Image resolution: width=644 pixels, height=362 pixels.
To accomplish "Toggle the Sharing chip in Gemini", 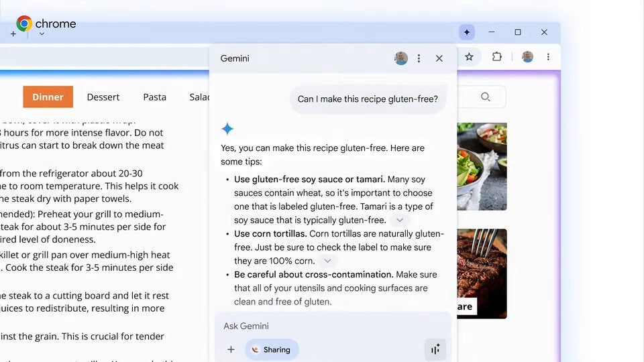I will tap(272, 349).
